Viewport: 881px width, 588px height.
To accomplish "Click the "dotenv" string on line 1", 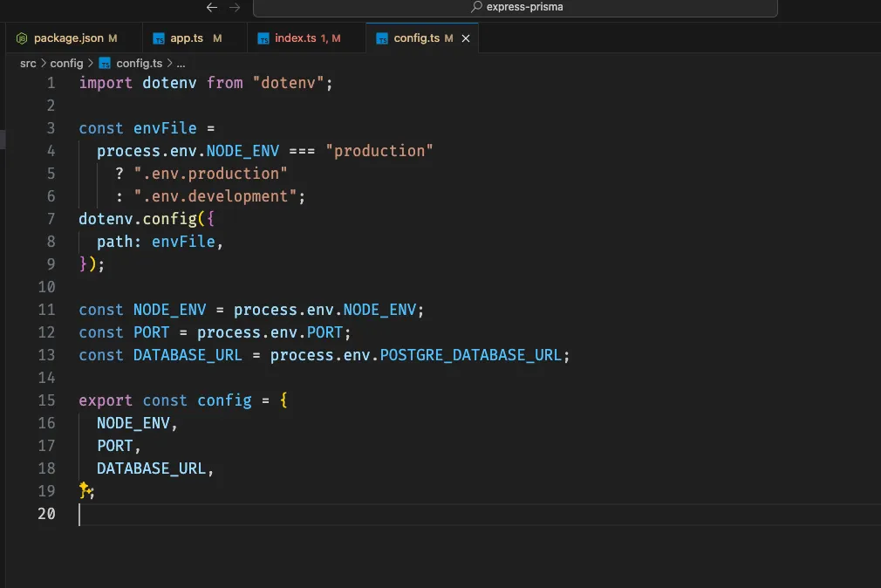I will pos(288,83).
